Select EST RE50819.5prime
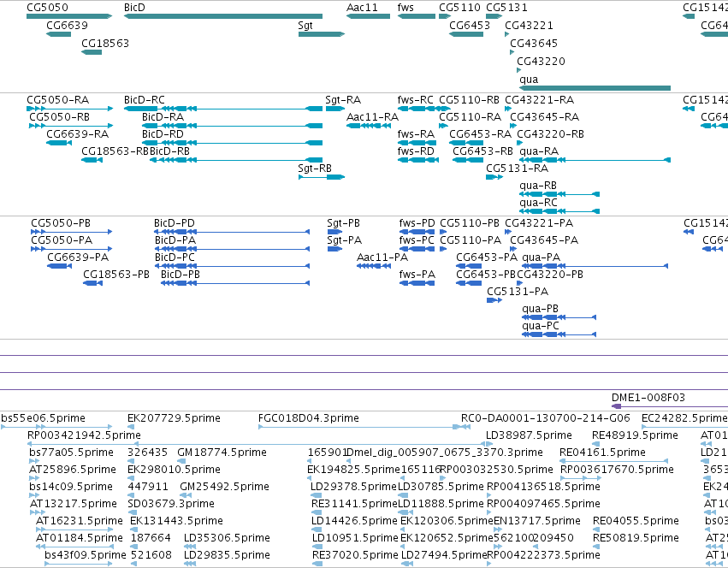Viewport: 728px width, 568px height. pos(595,547)
